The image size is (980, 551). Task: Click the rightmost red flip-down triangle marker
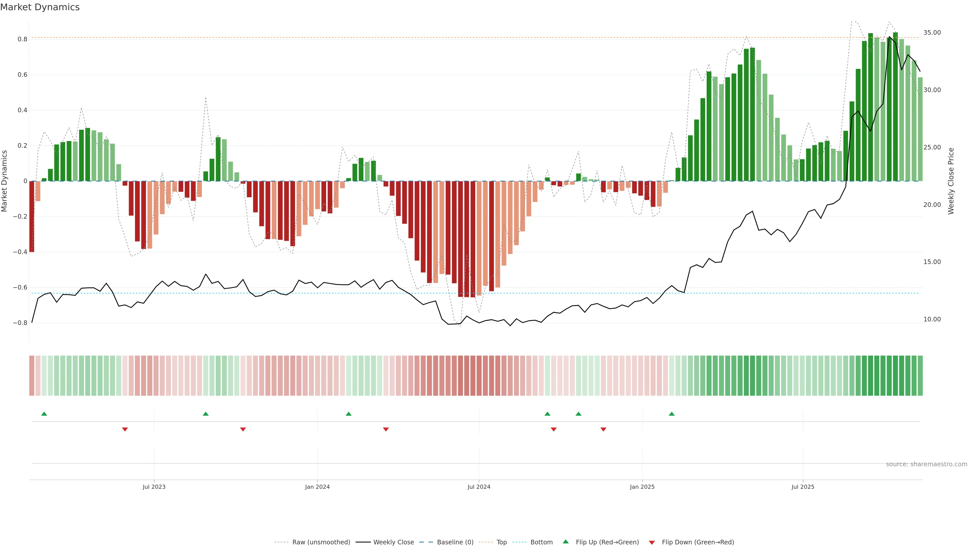603,429
